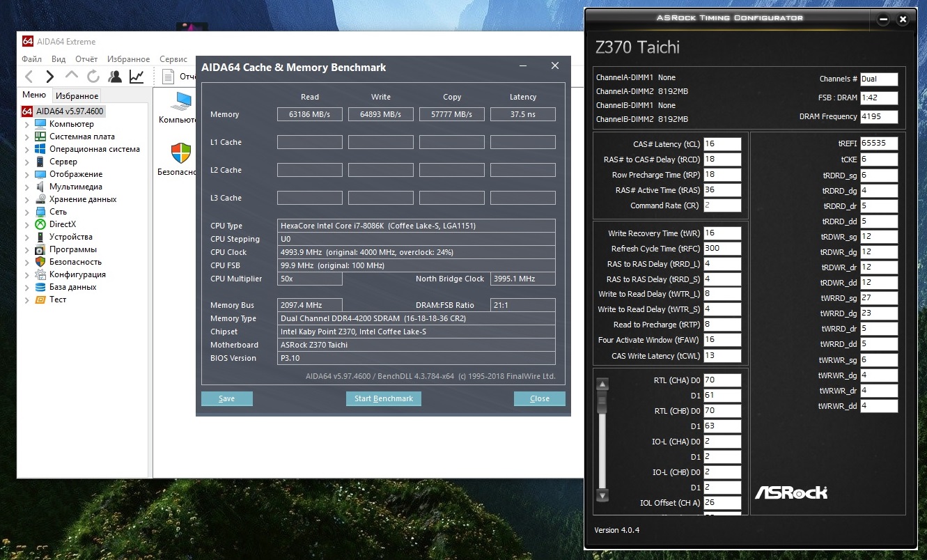Refresh the AIDA64 page with toolbar icon
Viewport: 927px width, 560px height.
(93, 77)
